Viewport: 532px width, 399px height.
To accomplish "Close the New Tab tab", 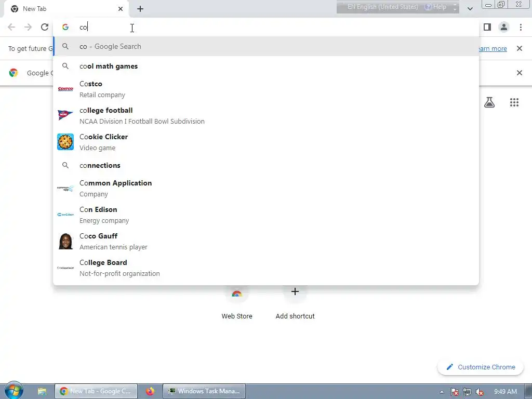I will [x=121, y=9].
